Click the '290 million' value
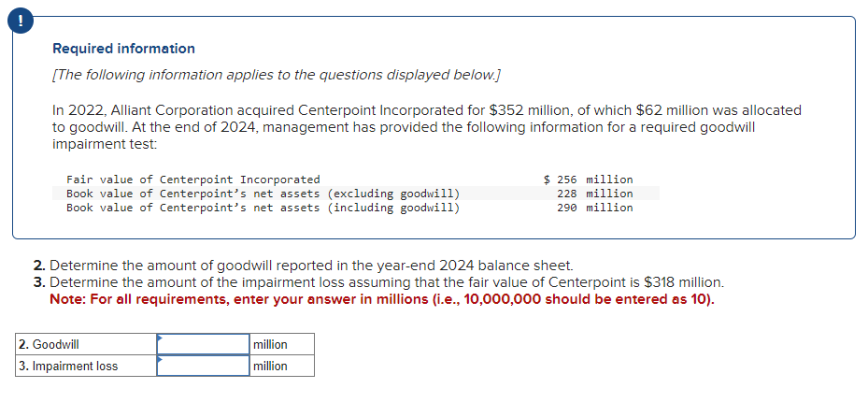868x417 pixels. coord(595,208)
